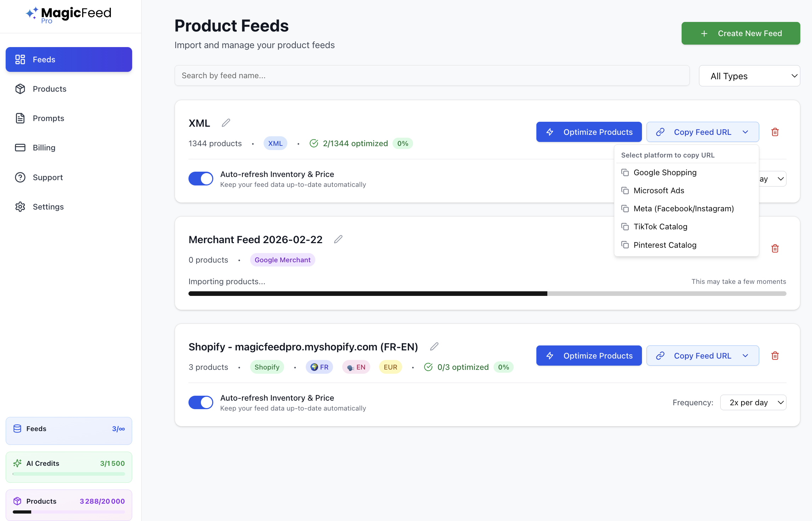Click the pencil icon to rename XML feed
Viewport: 812px width, 521px height.
point(226,122)
